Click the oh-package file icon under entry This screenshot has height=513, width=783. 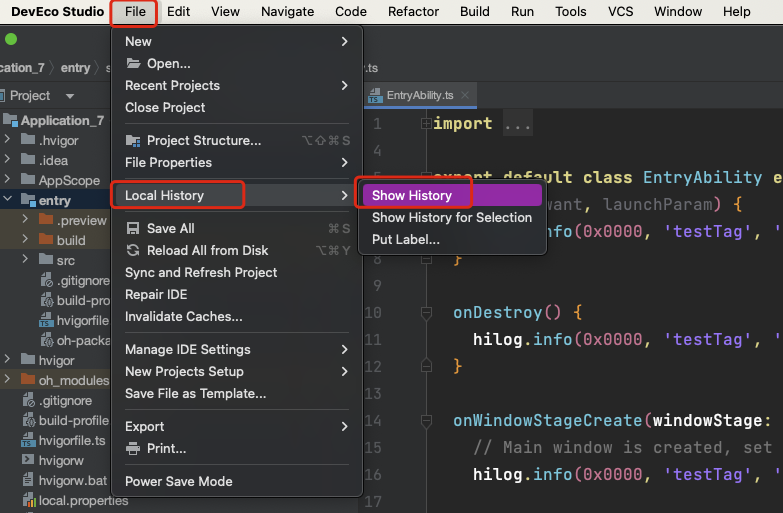(x=46, y=340)
